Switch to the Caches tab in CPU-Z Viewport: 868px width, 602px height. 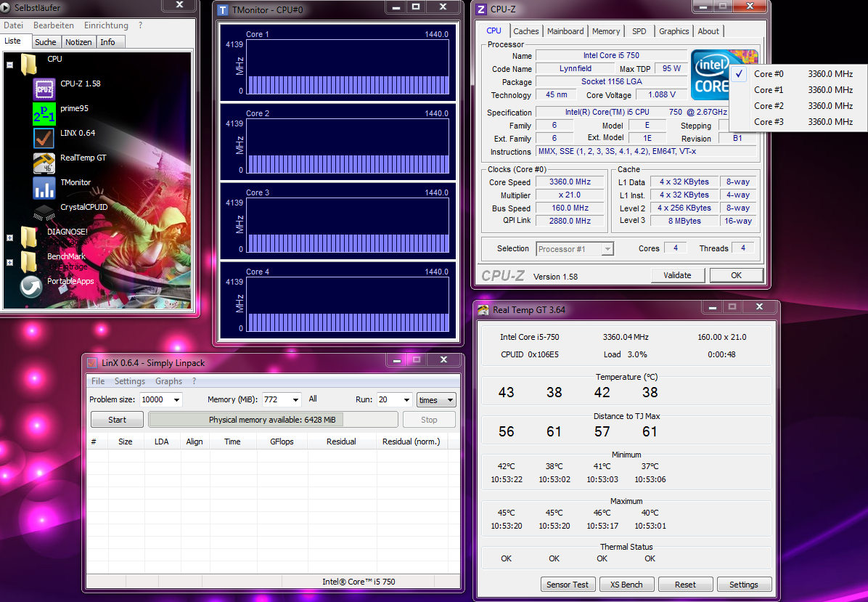(x=526, y=31)
